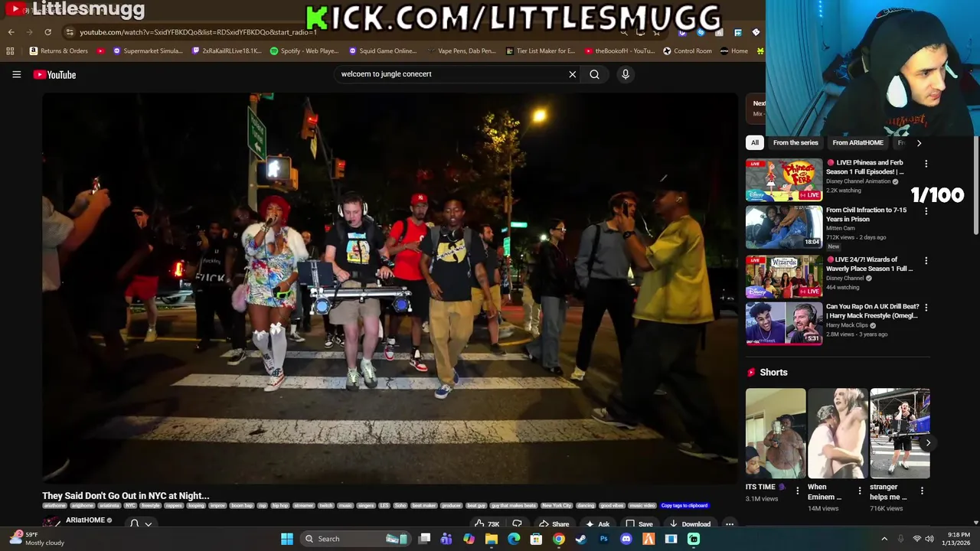This screenshot has width=980, height=551.
Task: Reload the page in the browser
Action: coord(47,32)
